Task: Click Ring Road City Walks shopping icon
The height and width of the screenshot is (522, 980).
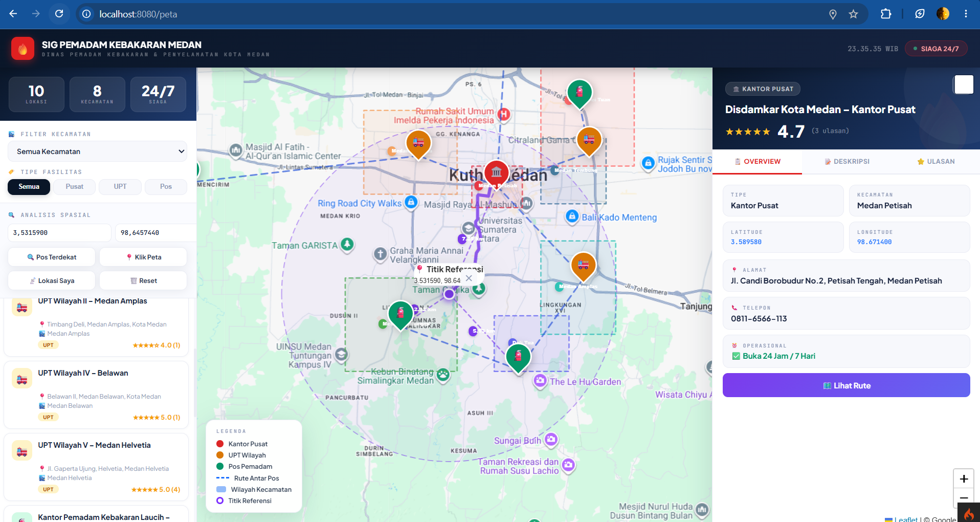Action: coord(411,202)
